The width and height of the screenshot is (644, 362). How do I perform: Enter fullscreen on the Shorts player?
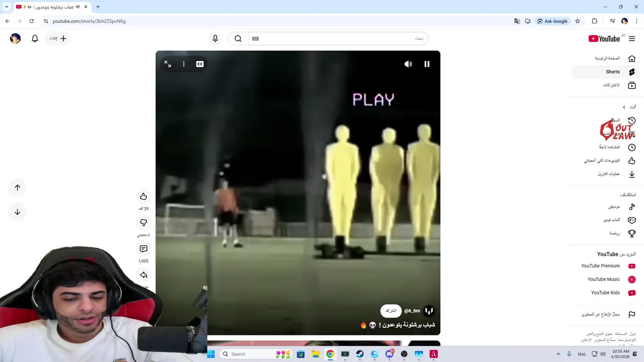[x=168, y=64]
